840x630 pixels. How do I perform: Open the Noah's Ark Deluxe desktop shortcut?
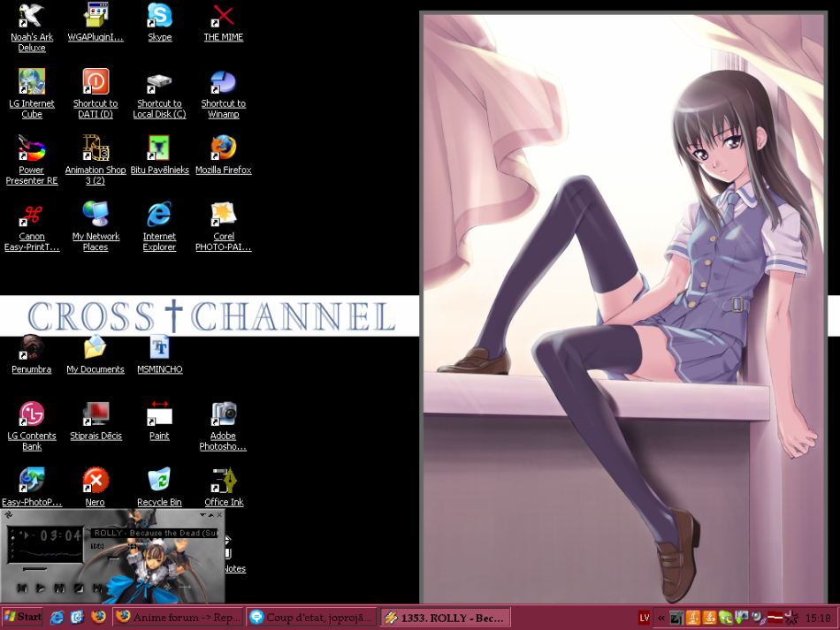32,28
